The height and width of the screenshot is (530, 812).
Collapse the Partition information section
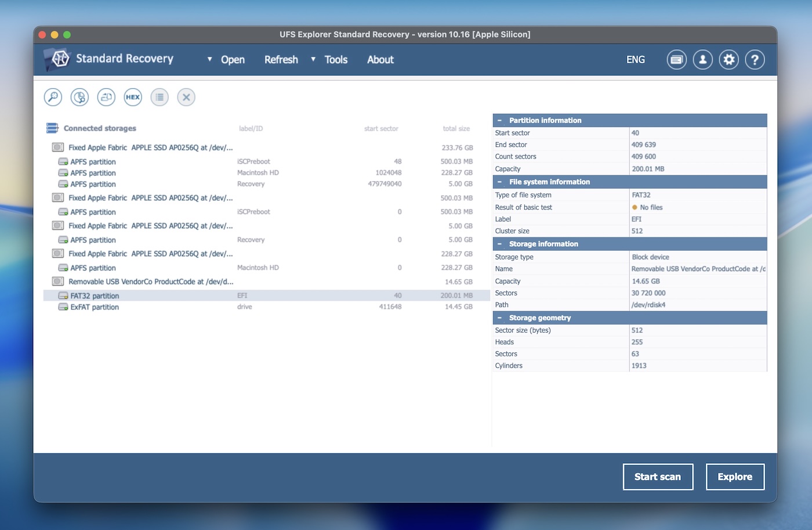tap(499, 120)
